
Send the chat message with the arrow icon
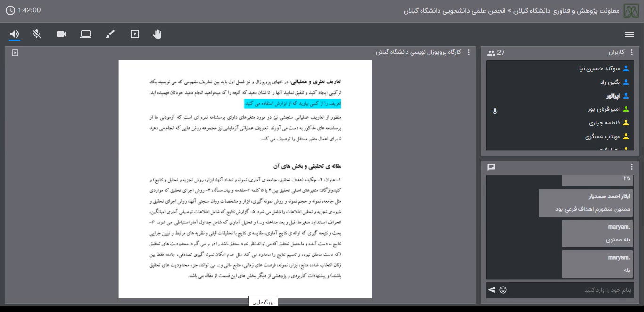[x=492, y=290]
